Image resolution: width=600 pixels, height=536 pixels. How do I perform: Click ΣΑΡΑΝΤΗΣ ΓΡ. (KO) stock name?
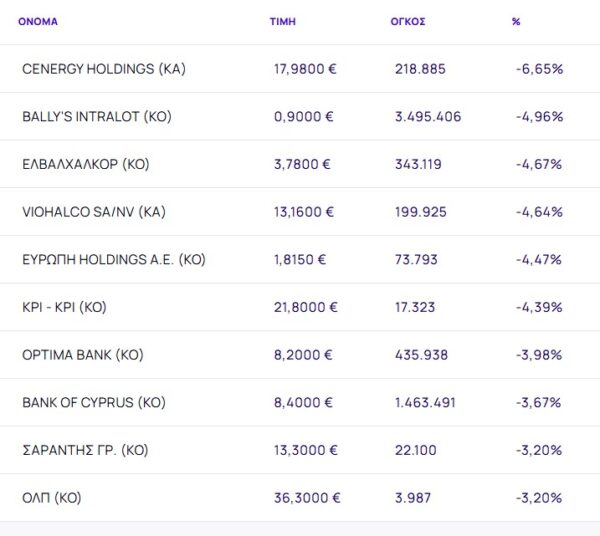(x=85, y=450)
